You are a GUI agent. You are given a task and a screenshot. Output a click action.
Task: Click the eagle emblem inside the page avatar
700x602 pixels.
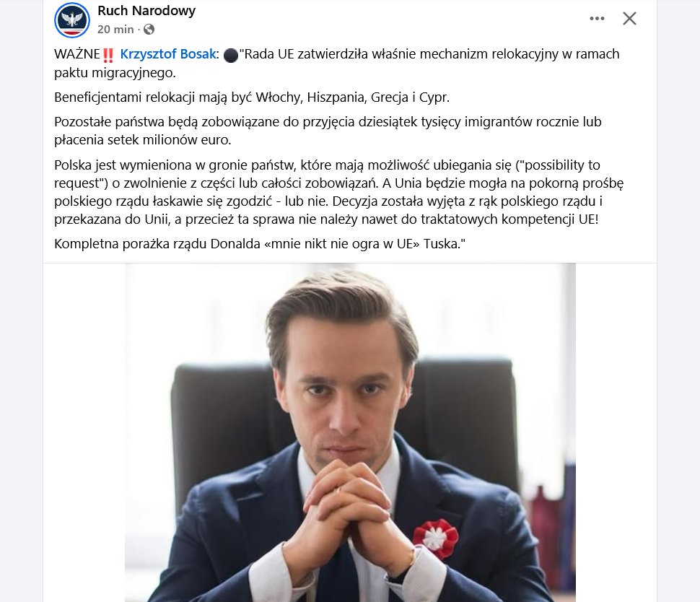coord(72,19)
